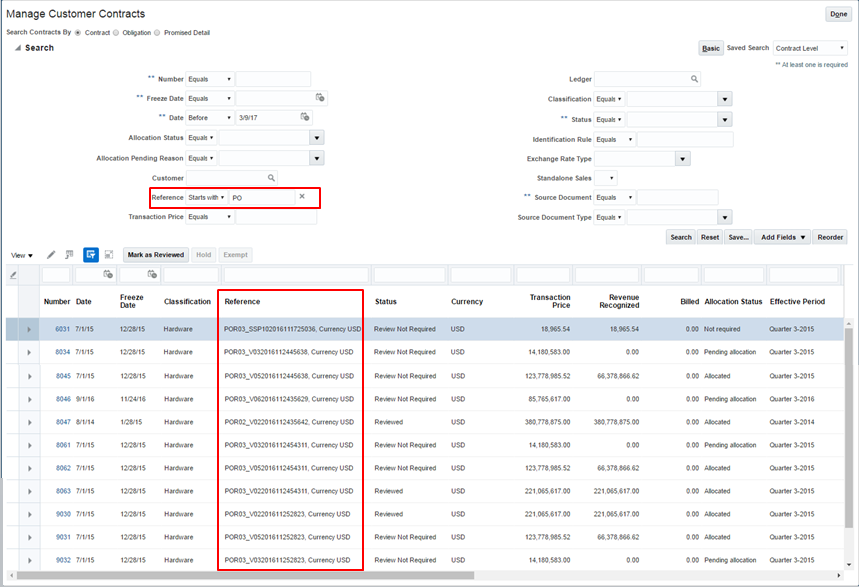Click the Query By Example filter icon
Screen dimensions: 859x587
90,255
